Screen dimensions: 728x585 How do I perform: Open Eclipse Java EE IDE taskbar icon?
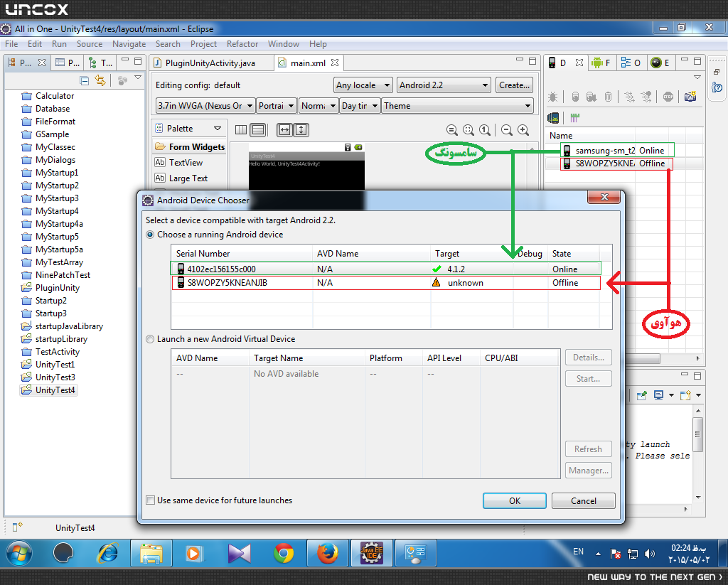click(371, 554)
